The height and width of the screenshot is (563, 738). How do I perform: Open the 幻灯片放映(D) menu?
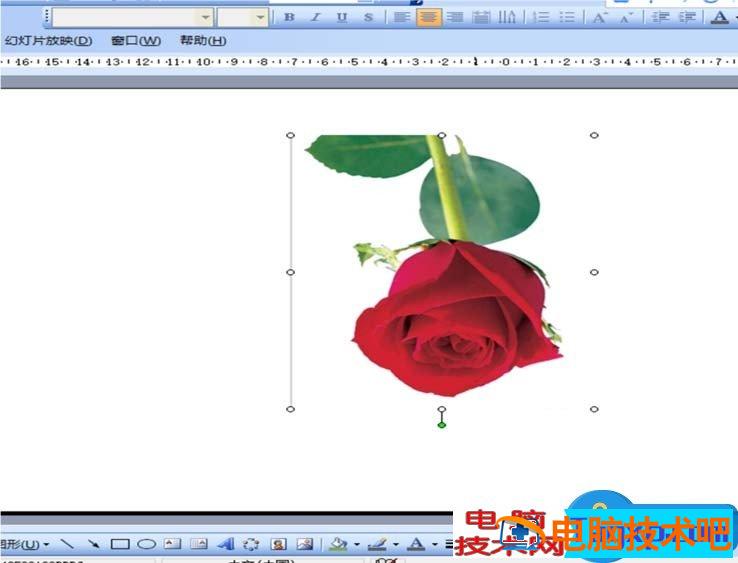[48, 41]
